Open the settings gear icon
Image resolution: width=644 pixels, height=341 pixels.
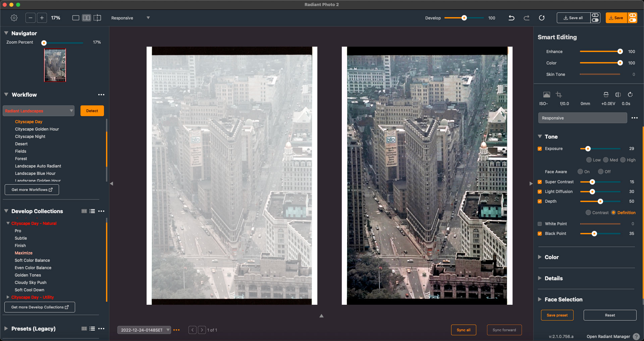click(14, 18)
